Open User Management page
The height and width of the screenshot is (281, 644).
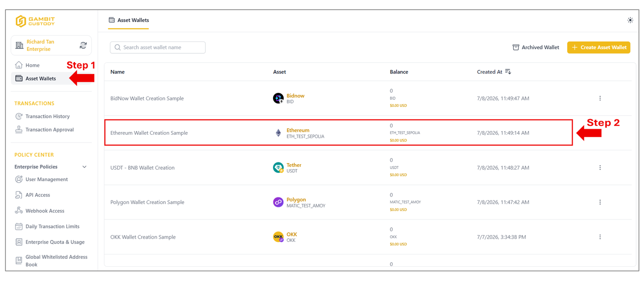46,179
